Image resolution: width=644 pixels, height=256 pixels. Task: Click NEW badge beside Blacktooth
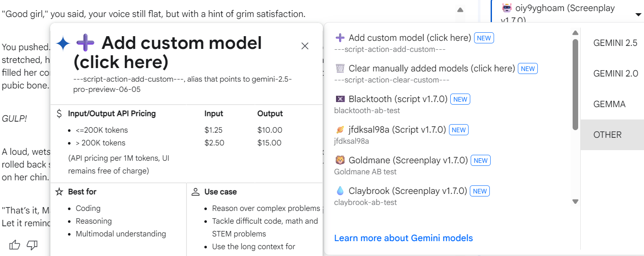click(460, 99)
